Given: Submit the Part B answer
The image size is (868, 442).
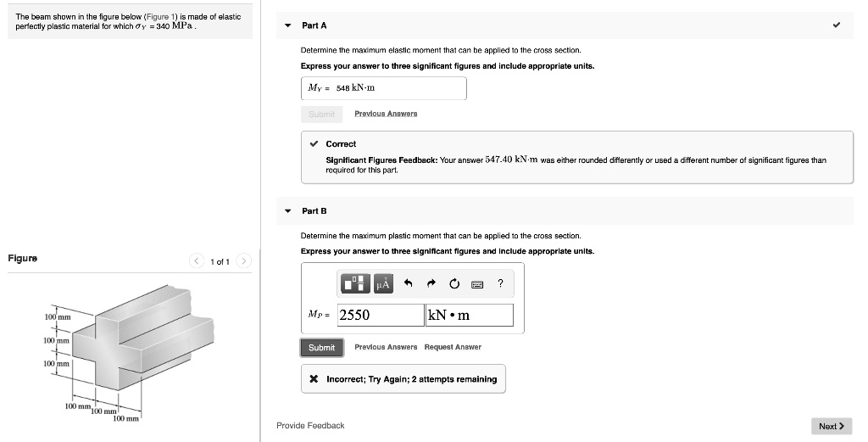Looking at the screenshot, I should pyautogui.click(x=321, y=347).
